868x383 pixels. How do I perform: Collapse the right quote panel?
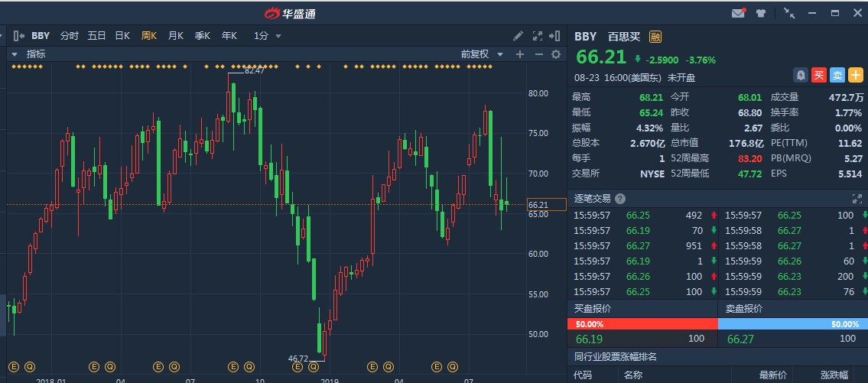click(x=554, y=36)
